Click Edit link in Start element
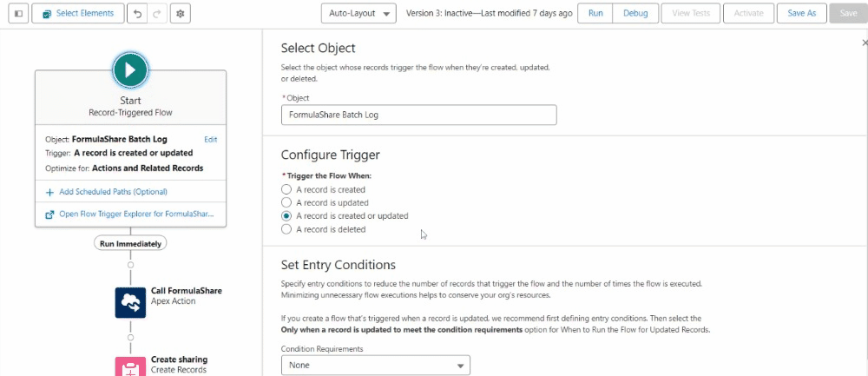This screenshot has height=376, width=868. [211, 140]
